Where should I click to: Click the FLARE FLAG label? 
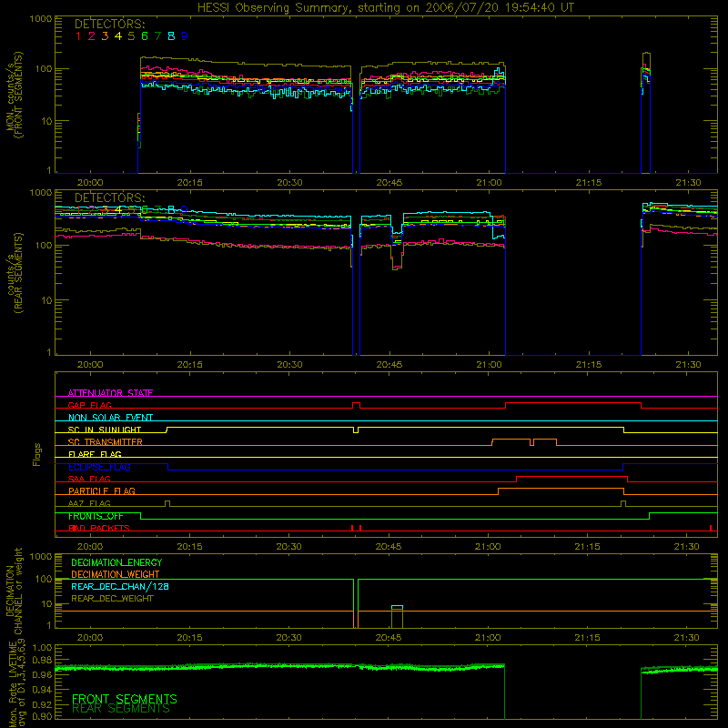[x=95, y=454]
